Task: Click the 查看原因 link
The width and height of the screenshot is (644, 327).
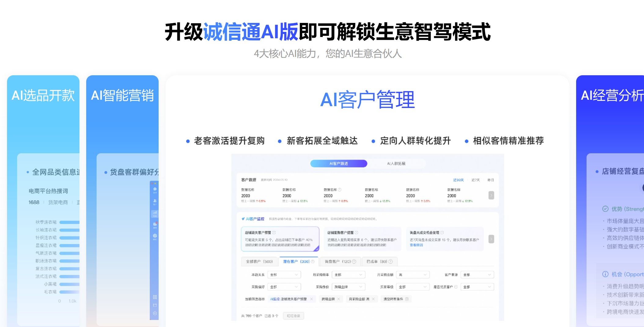Action: (x=416, y=245)
